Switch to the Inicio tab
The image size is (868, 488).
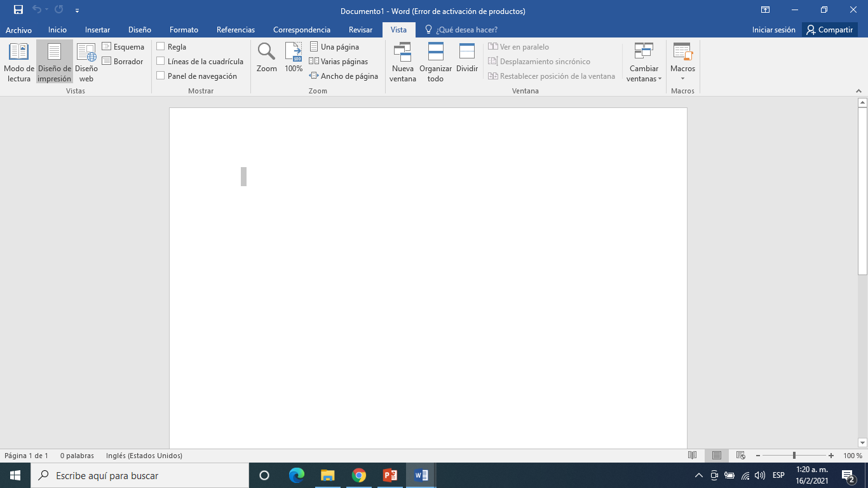pyautogui.click(x=57, y=30)
